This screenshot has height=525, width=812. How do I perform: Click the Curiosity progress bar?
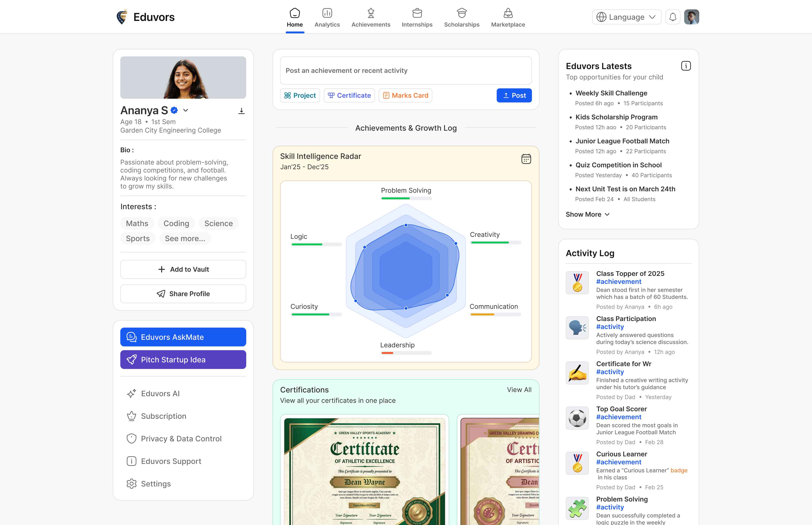[x=316, y=314]
